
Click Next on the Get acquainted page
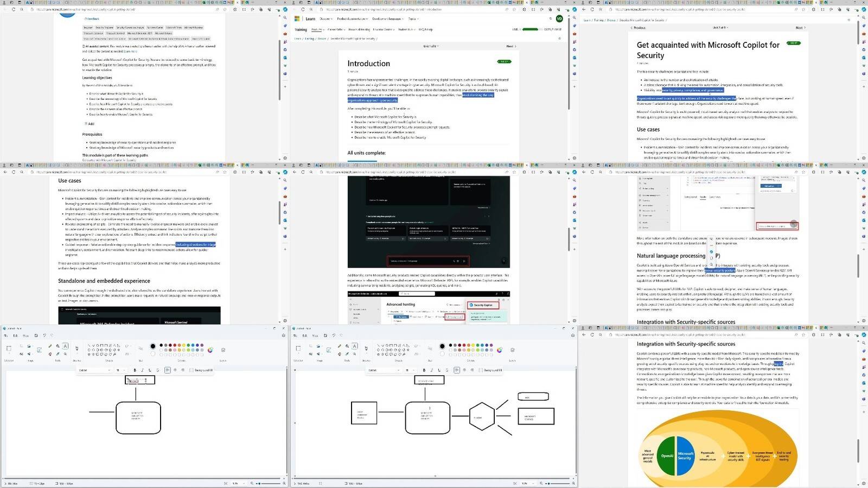coord(800,28)
